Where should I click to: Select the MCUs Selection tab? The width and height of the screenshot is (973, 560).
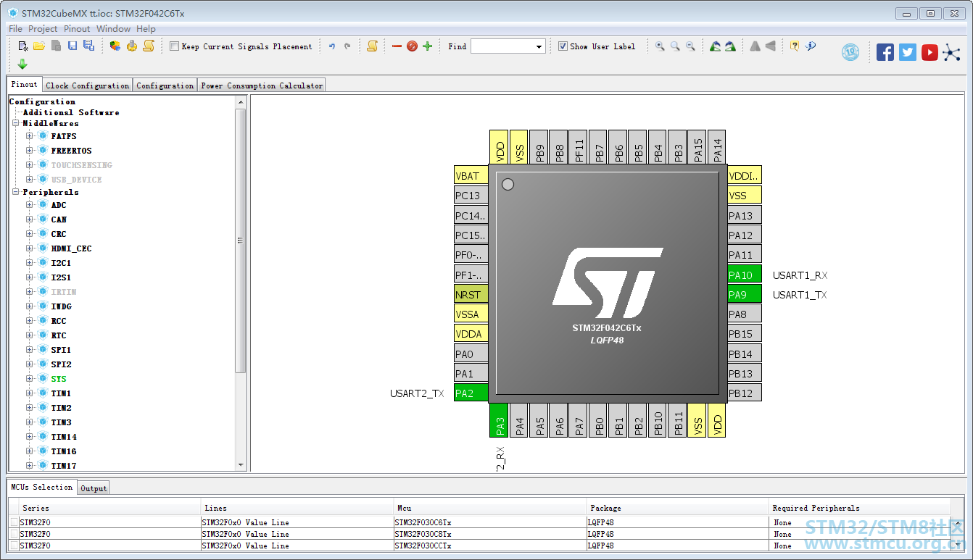click(42, 487)
